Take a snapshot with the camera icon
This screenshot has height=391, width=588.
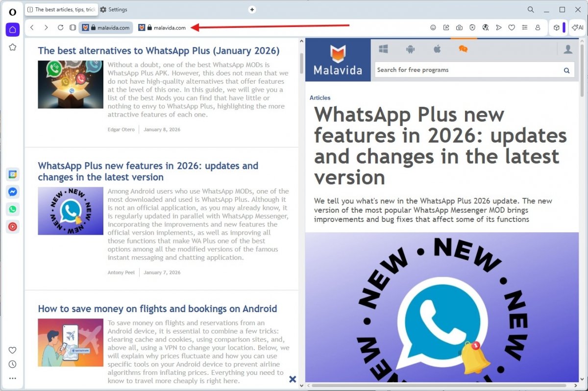click(x=459, y=28)
